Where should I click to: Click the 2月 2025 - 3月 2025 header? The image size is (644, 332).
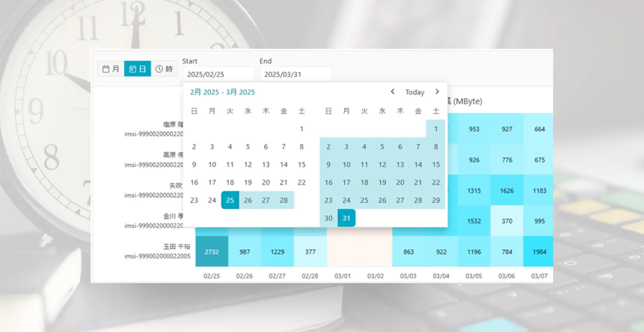pos(222,92)
